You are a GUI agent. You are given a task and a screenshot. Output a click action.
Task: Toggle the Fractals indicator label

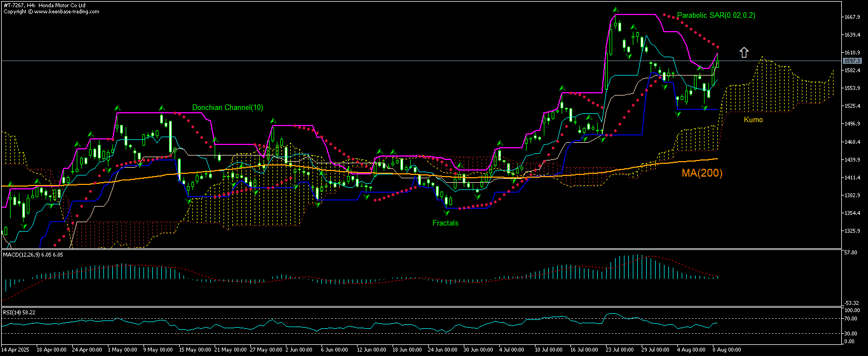pos(445,223)
